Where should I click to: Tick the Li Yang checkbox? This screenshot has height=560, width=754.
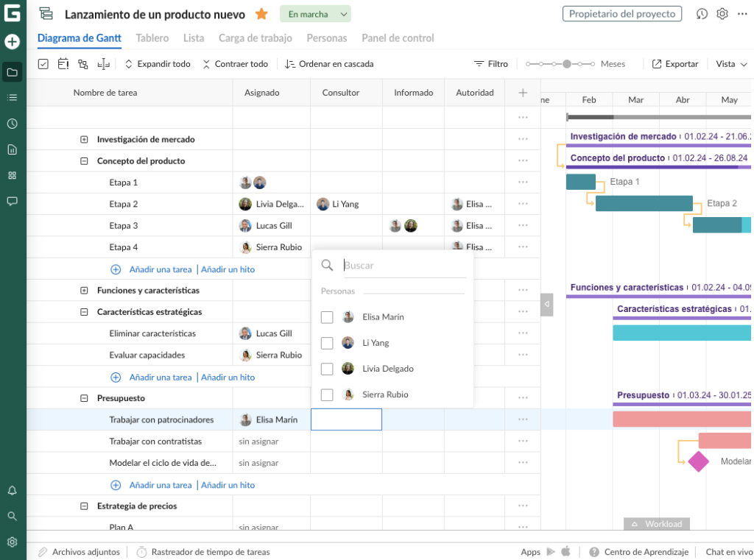coord(327,343)
